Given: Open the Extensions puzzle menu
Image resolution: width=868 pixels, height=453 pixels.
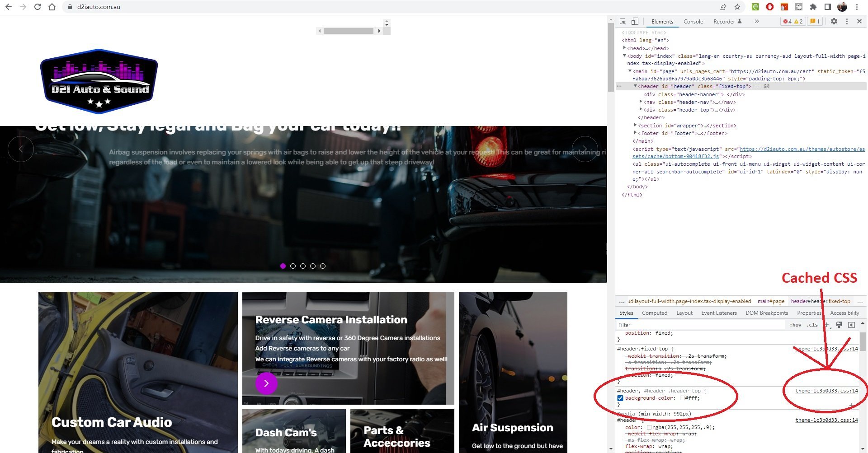Looking at the screenshot, I should (x=813, y=7).
